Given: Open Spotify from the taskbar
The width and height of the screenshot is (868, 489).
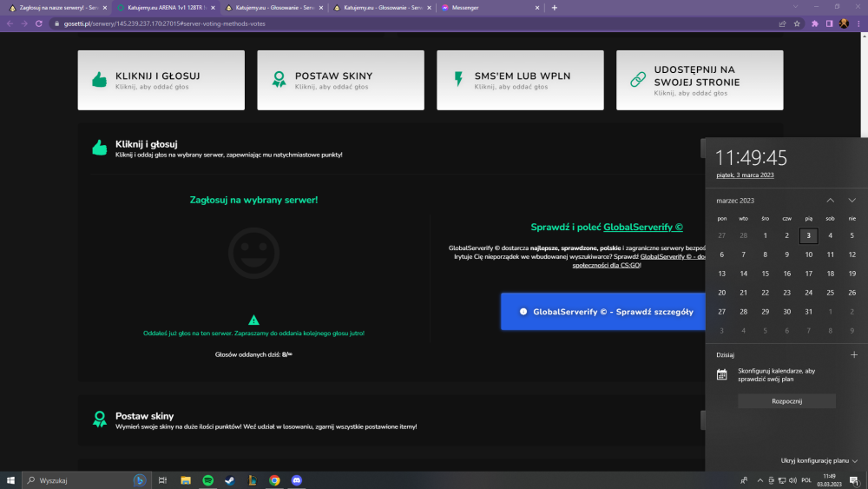Looking at the screenshot, I should pyautogui.click(x=207, y=480).
